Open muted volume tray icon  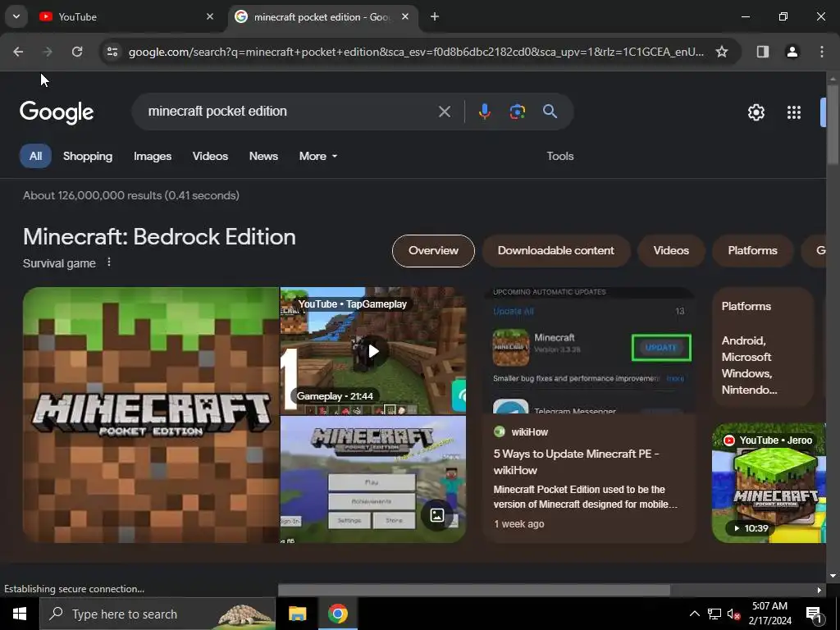click(x=733, y=614)
